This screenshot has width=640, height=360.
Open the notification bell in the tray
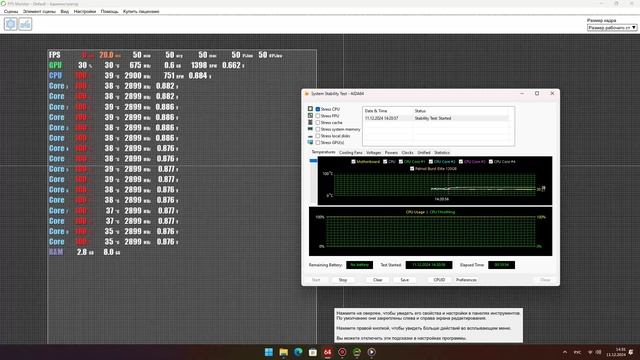point(631,352)
